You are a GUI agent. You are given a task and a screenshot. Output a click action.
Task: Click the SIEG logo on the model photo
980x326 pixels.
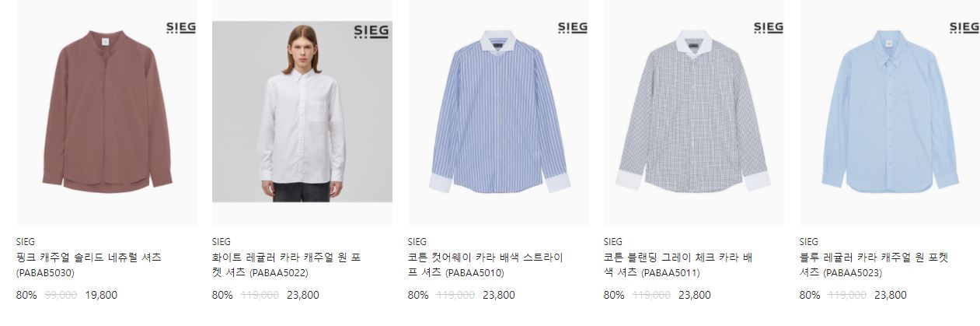click(371, 33)
